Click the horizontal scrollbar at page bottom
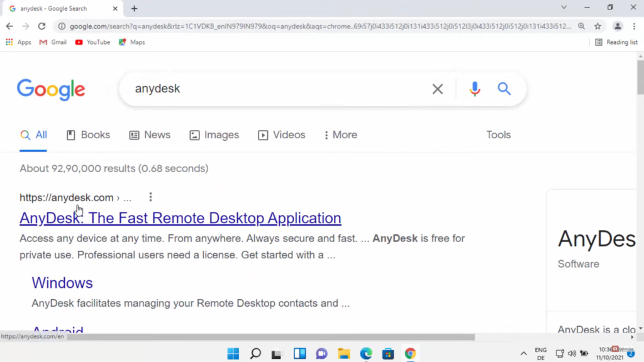 coord(270,337)
